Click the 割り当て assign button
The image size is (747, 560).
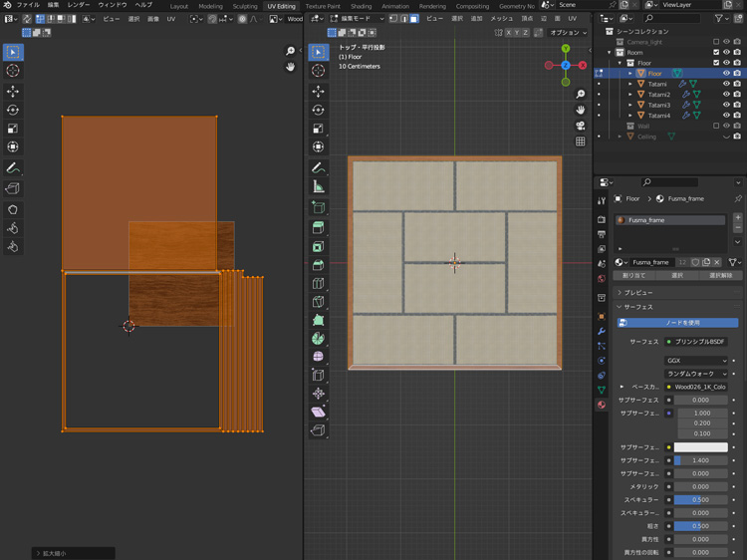[633, 275]
